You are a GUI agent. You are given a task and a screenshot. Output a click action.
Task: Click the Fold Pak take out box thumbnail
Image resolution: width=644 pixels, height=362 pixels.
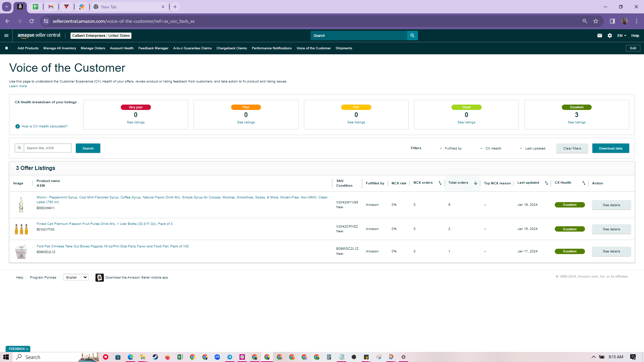coord(21,251)
